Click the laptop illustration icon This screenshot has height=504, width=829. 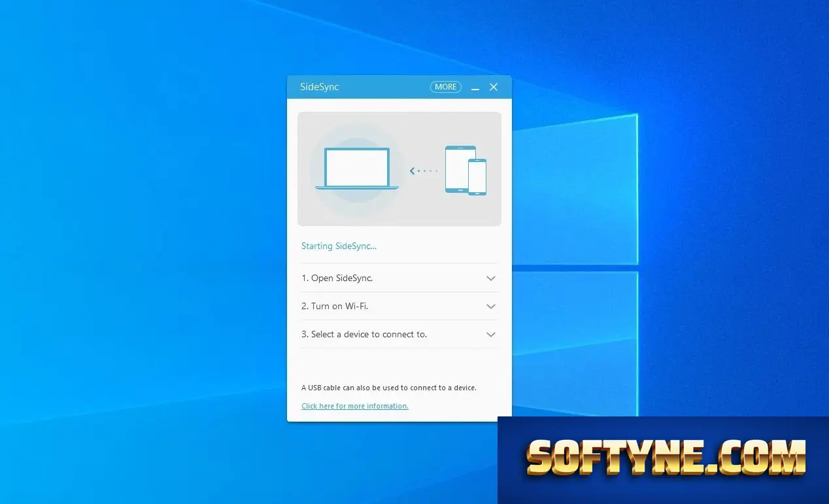point(357,169)
